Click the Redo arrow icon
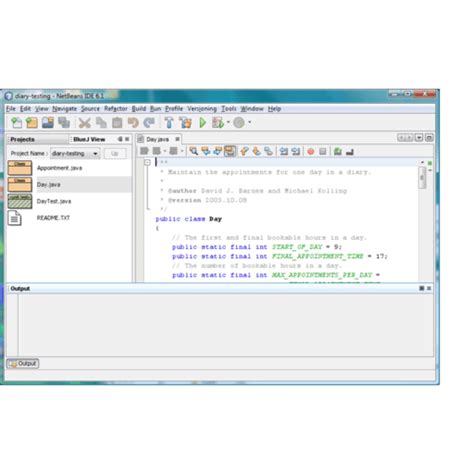This screenshot has width=474, height=474. [x=149, y=123]
